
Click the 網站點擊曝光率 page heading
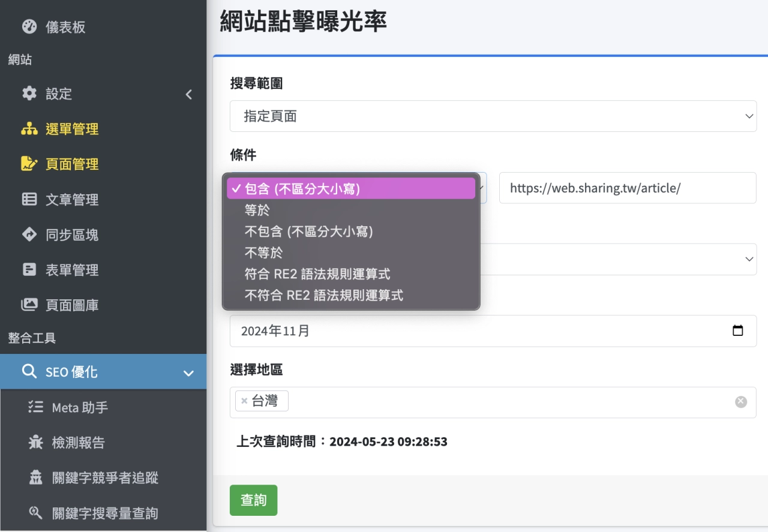[x=304, y=21]
